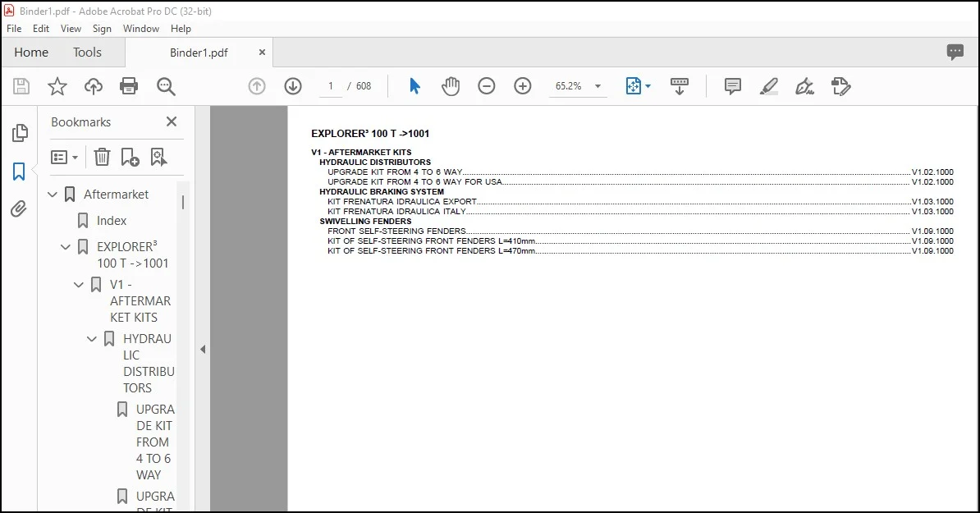This screenshot has width=980, height=513.
Task: Add a new bookmark icon
Action: [x=130, y=157]
